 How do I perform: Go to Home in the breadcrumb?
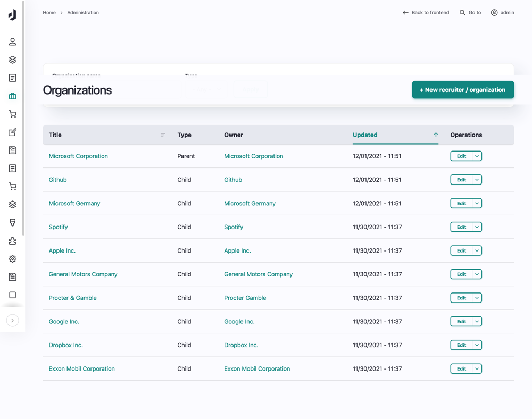49,13
